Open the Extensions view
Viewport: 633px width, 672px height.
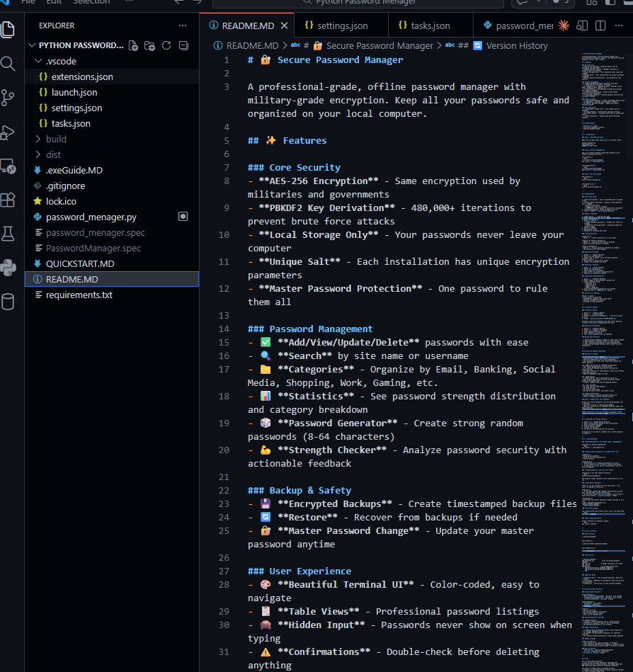pyautogui.click(x=8, y=200)
